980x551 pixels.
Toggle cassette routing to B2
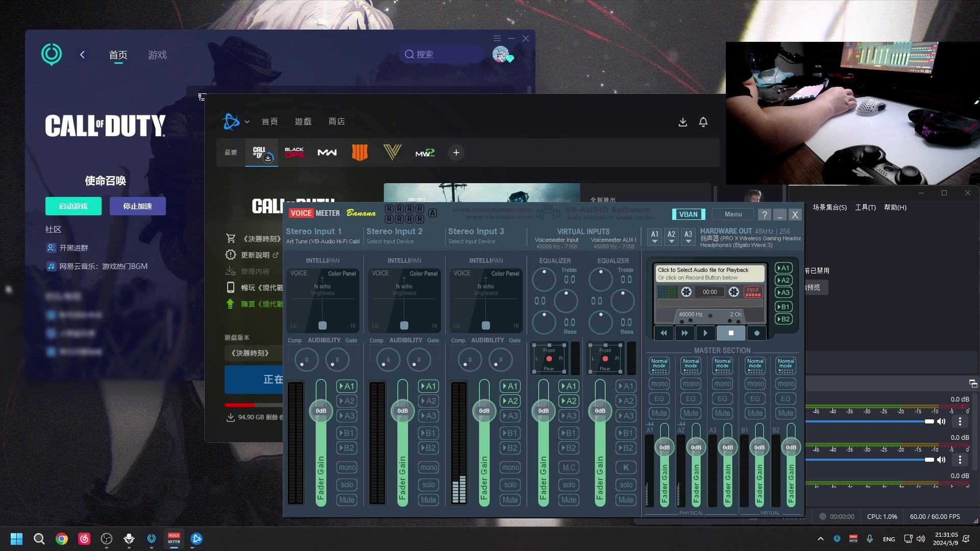tap(783, 319)
